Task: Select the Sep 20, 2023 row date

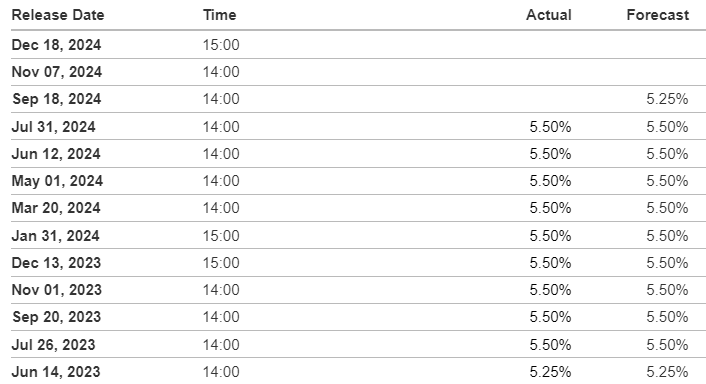Action: coord(56,317)
